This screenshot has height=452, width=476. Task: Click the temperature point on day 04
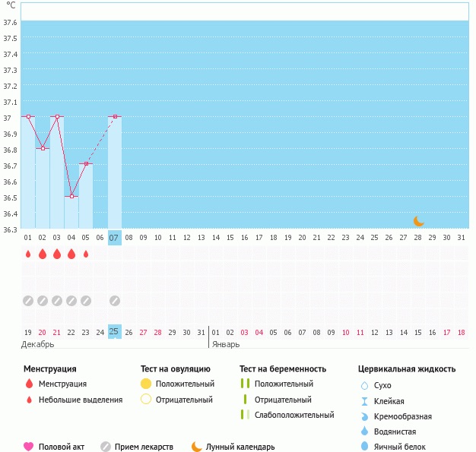(x=71, y=197)
